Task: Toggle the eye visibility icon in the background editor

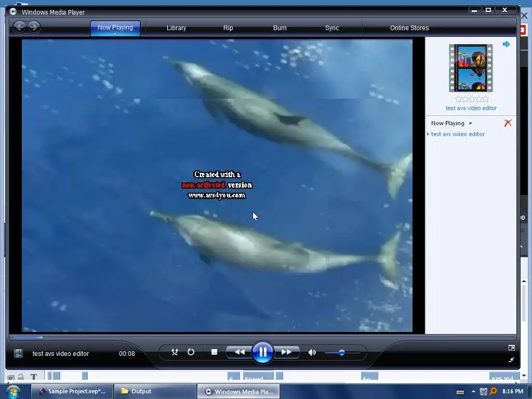Action: point(11,377)
